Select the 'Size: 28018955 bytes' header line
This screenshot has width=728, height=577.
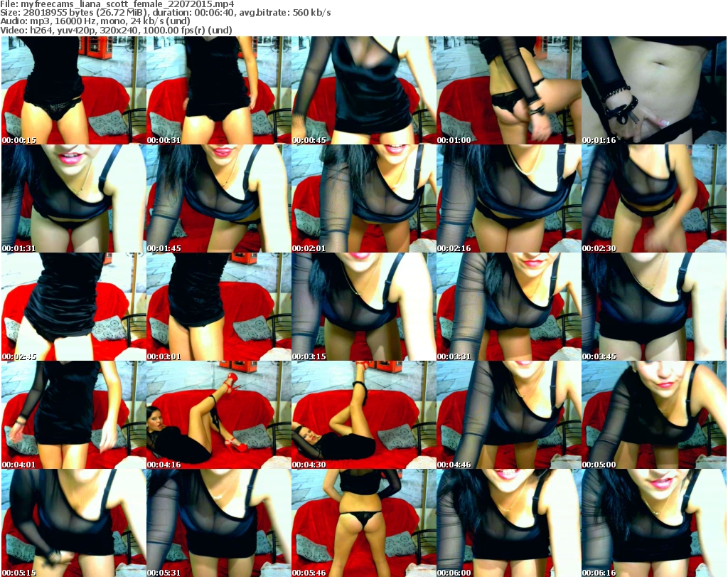(166, 13)
